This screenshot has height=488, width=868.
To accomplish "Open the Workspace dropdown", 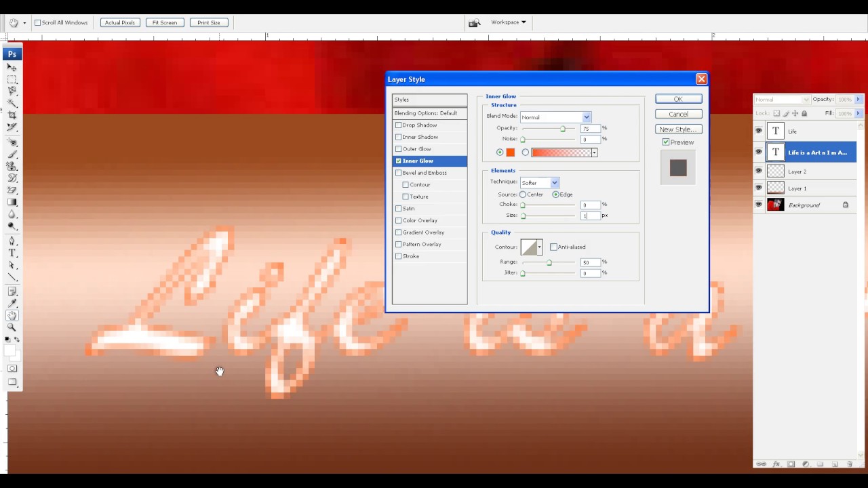I will 509,22.
